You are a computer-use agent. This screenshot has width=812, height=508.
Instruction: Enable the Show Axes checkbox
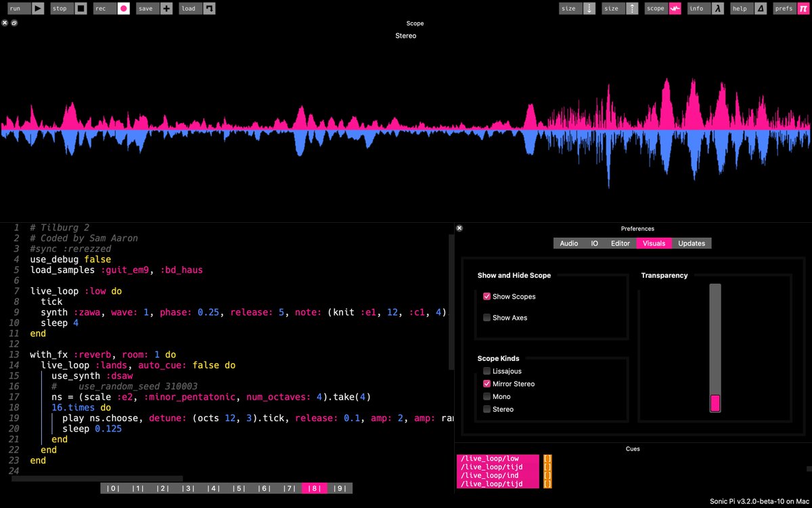click(487, 317)
